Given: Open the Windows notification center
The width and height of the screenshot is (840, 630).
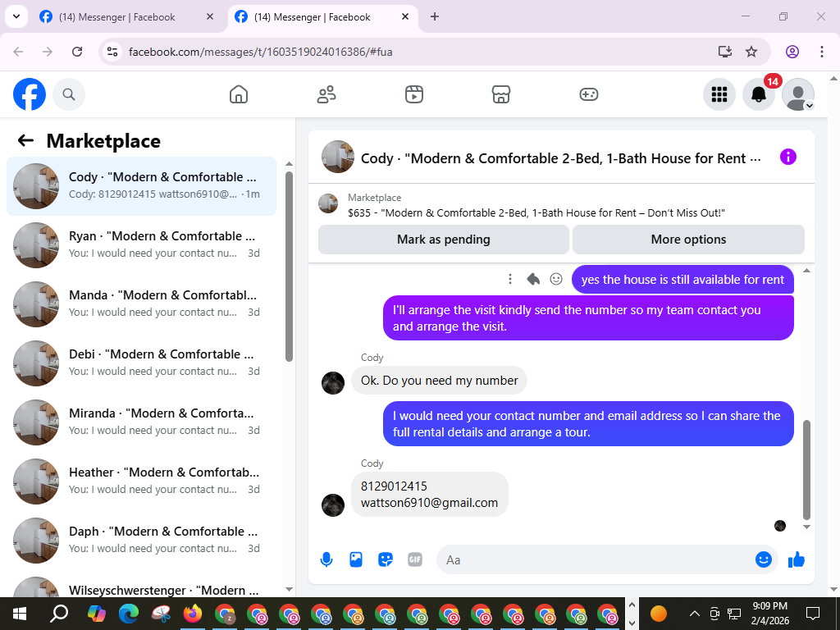Looking at the screenshot, I should click(x=813, y=614).
